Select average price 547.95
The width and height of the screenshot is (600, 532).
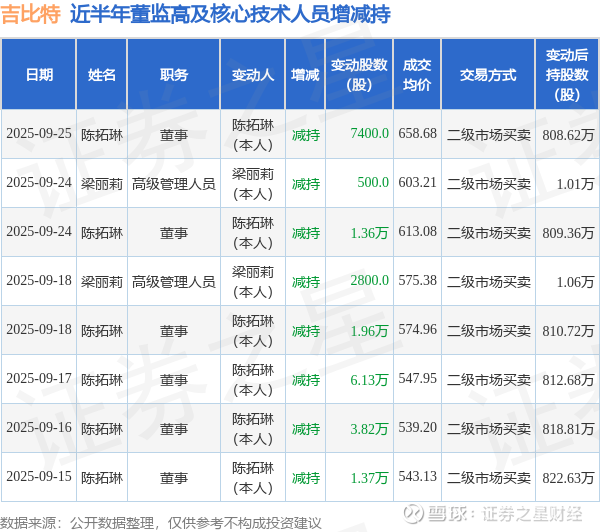(417, 379)
